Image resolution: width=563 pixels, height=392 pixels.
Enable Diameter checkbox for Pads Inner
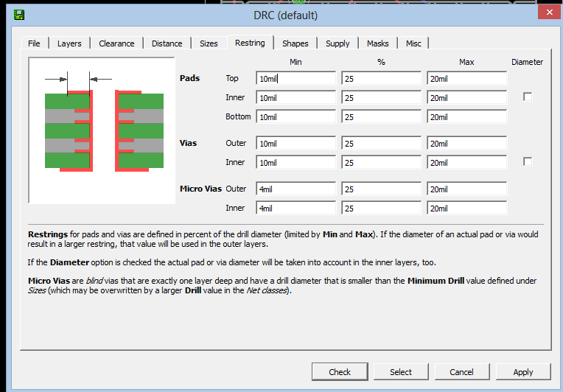click(x=527, y=97)
